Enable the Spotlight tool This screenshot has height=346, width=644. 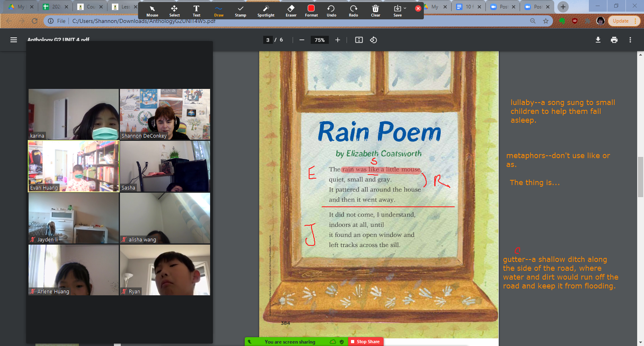[x=266, y=11]
